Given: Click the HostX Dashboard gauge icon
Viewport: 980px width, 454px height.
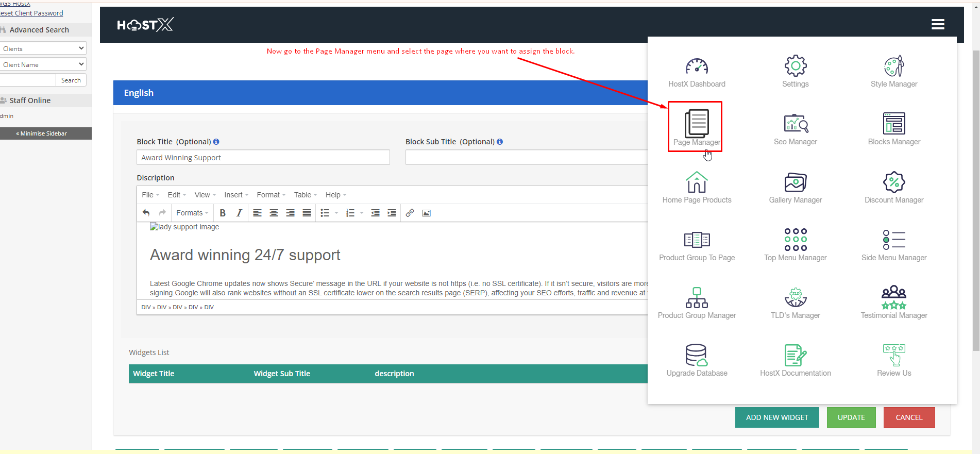Looking at the screenshot, I should (696, 66).
